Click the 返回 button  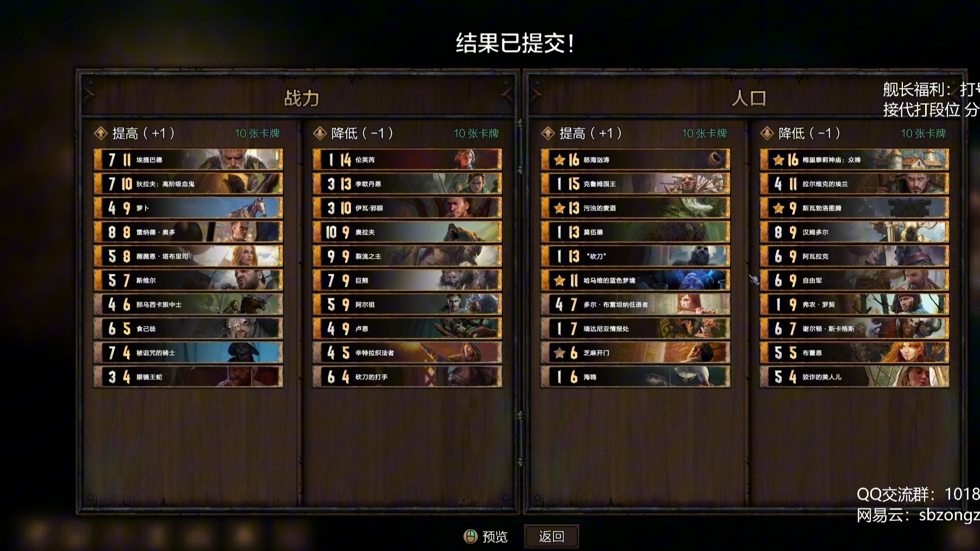click(x=551, y=537)
